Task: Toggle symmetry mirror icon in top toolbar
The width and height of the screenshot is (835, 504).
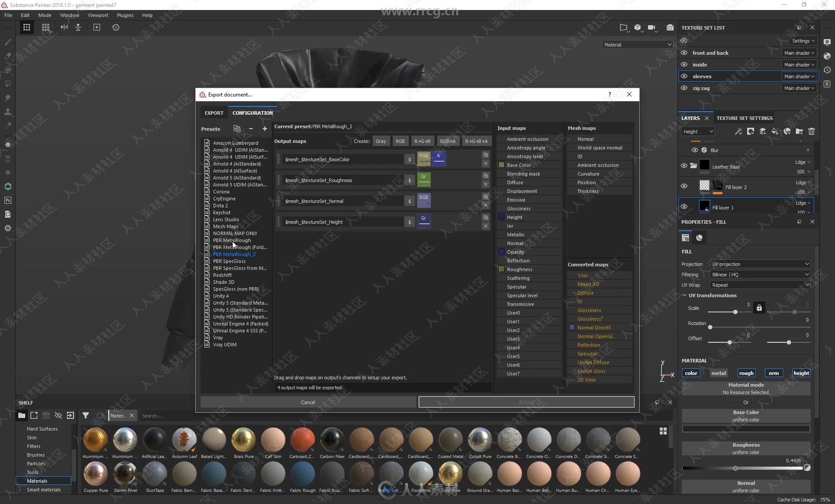Action: [64, 27]
